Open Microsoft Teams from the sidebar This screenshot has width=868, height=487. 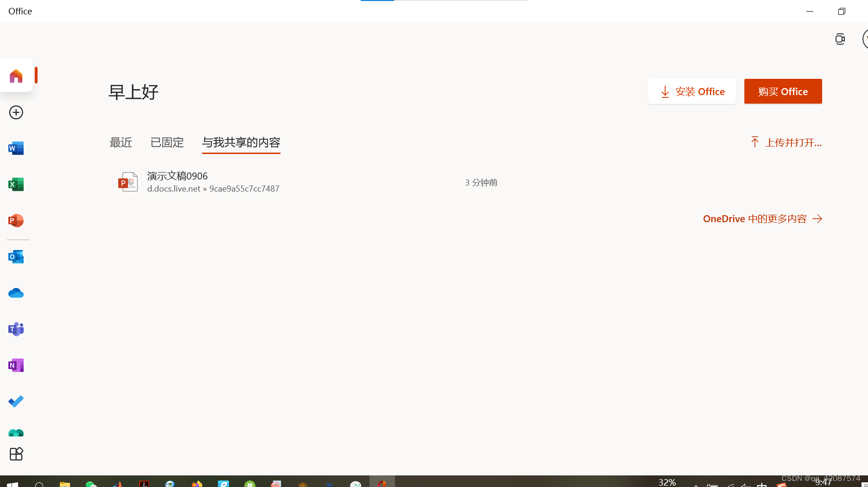(x=16, y=329)
